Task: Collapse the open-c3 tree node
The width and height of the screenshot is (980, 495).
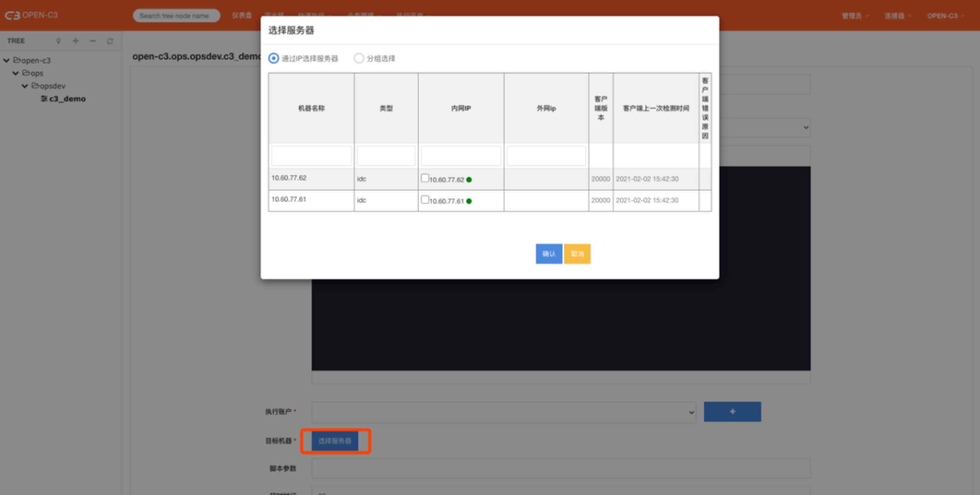Action: pyautogui.click(x=7, y=61)
